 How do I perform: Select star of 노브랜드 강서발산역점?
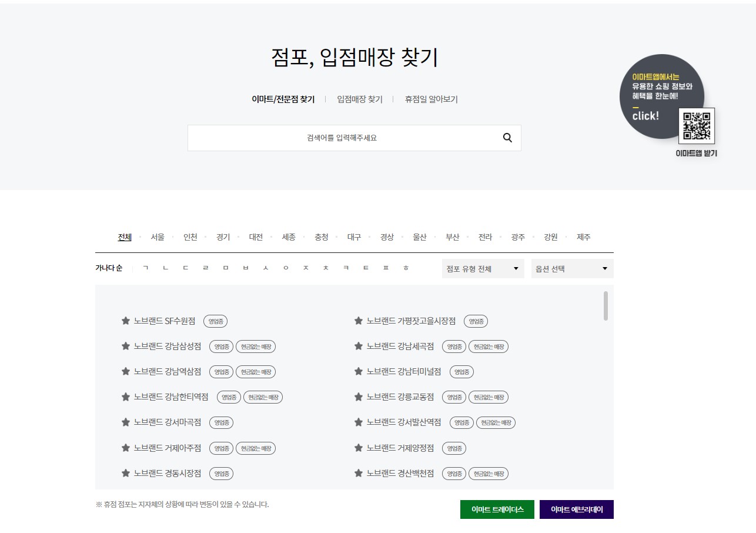pyautogui.click(x=358, y=422)
